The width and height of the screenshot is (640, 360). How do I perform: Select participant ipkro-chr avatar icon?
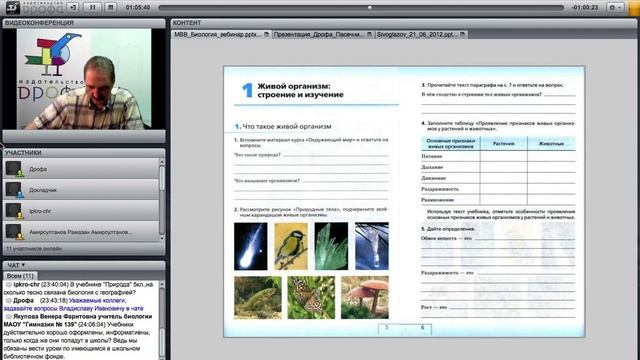(x=14, y=211)
